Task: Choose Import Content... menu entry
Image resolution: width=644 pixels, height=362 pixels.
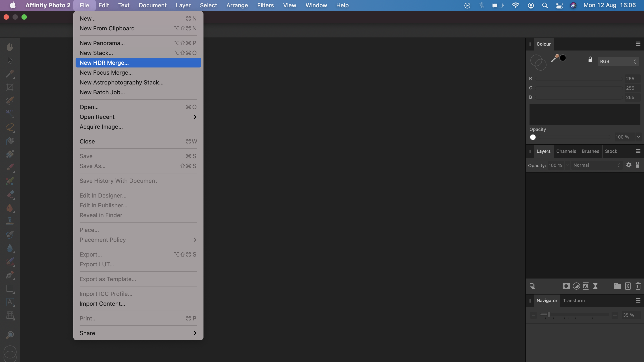Action: [138, 303]
